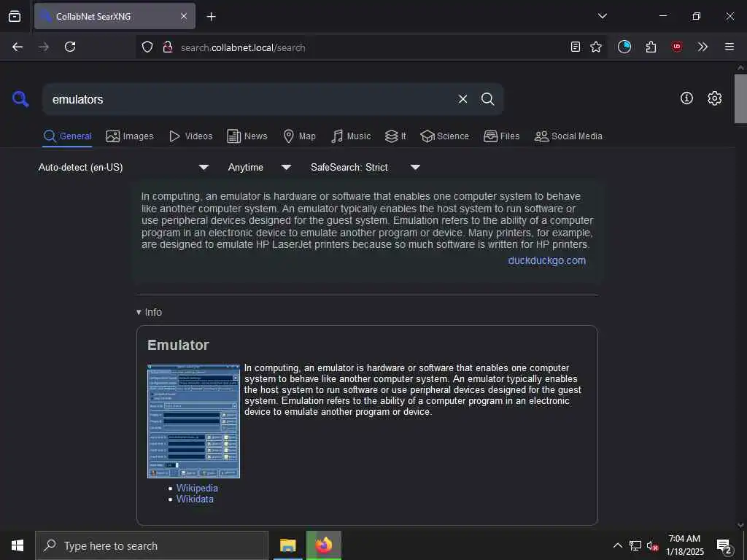This screenshot has width=747, height=560.
Task: Click the Windows taskbar search box
Action: click(152, 545)
